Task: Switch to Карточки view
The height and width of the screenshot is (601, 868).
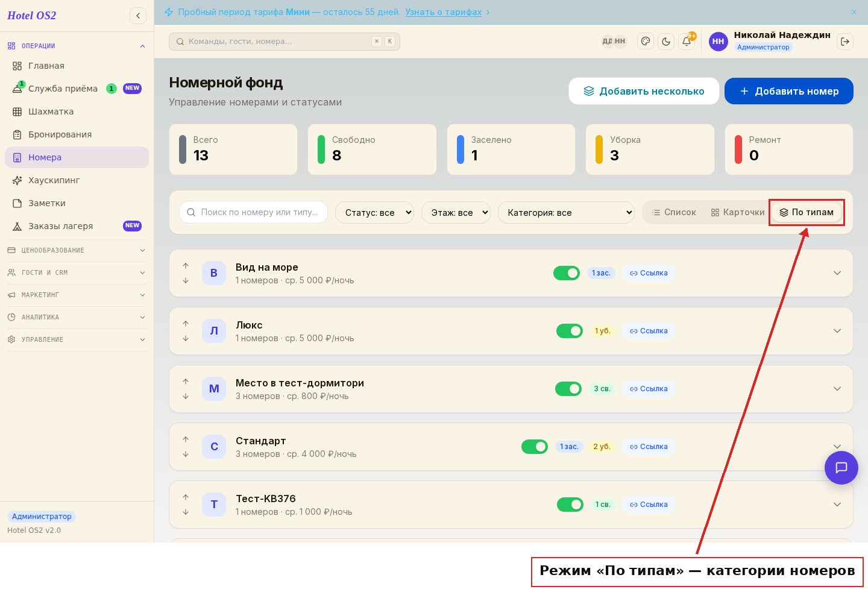Action: (x=738, y=212)
